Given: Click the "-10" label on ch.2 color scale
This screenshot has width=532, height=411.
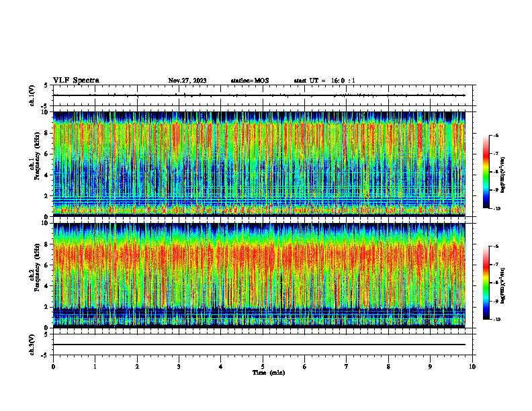Looking at the screenshot, I should click(497, 320).
